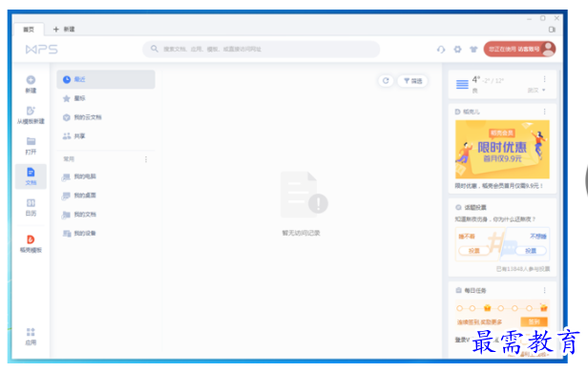Click the WPS logo
Screen dimensions: 588x372
click(x=42, y=49)
